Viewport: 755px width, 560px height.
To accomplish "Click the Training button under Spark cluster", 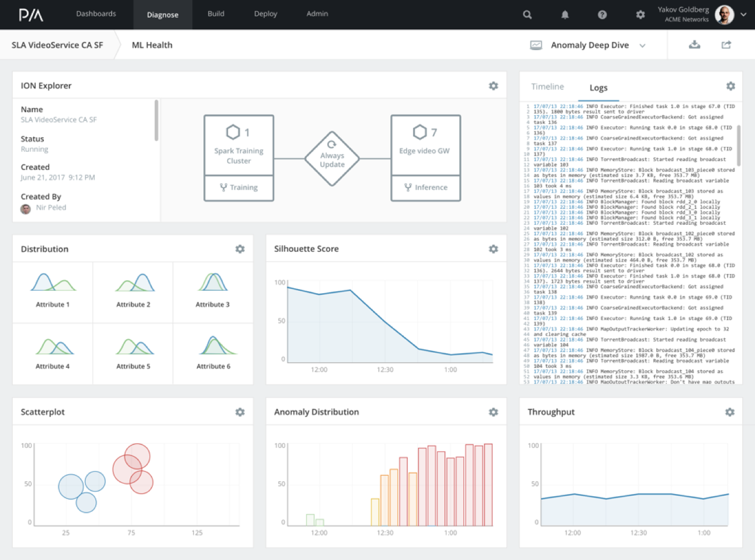I will pos(239,187).
